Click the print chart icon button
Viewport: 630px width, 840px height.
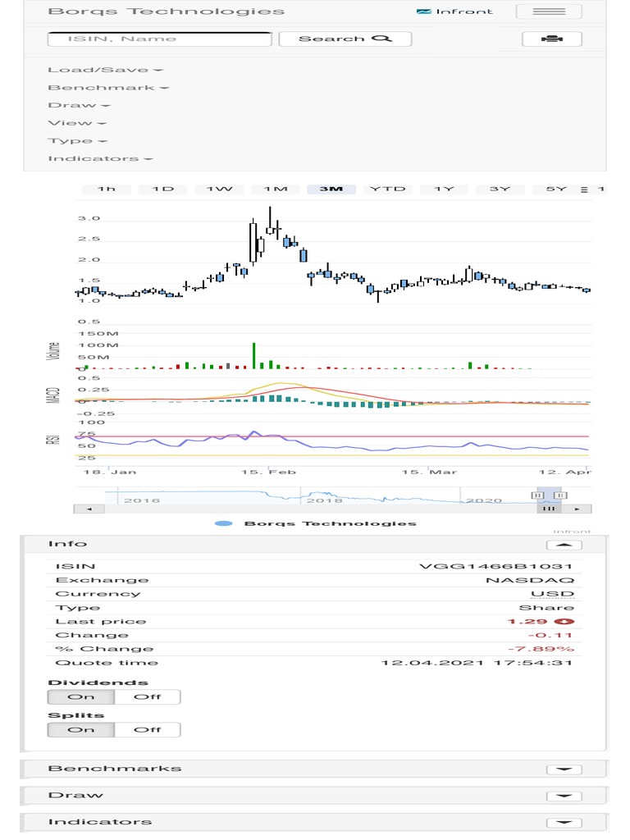click(552, 39)
